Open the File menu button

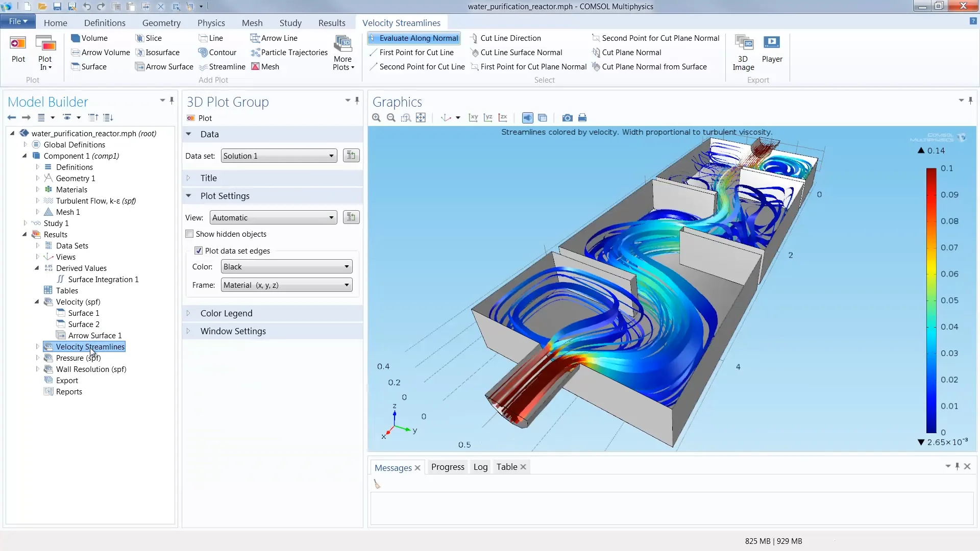[18, 21]
